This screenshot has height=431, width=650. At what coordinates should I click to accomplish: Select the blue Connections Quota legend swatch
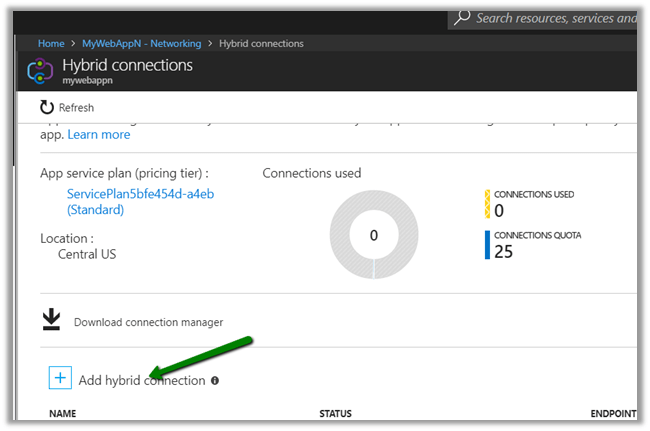pyautogui.click(x=488, y=245)
